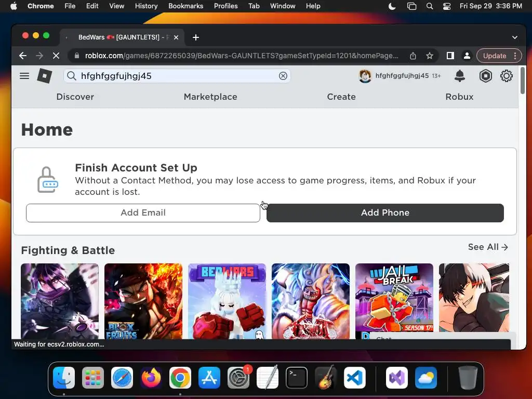The width and height of the screenshot is (532, 399).
Task: Open the Robux balance icon
Action: coord(486,76)
